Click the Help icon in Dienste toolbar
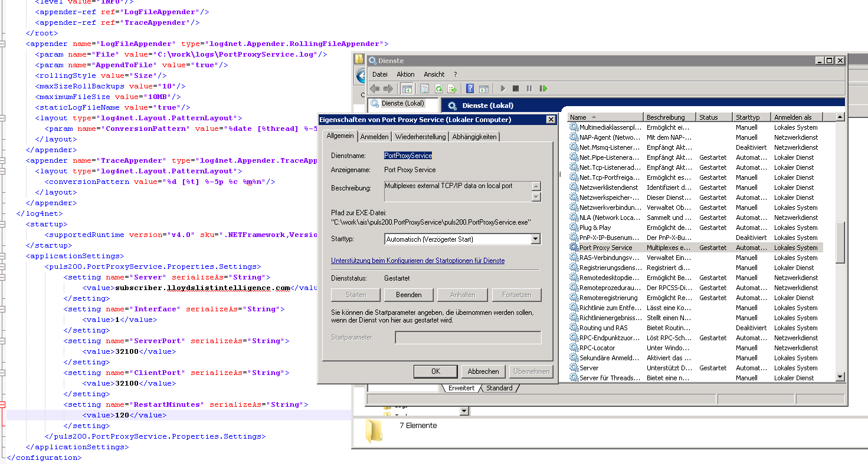This screenshot has width=868, height=464. pos(470,88)
